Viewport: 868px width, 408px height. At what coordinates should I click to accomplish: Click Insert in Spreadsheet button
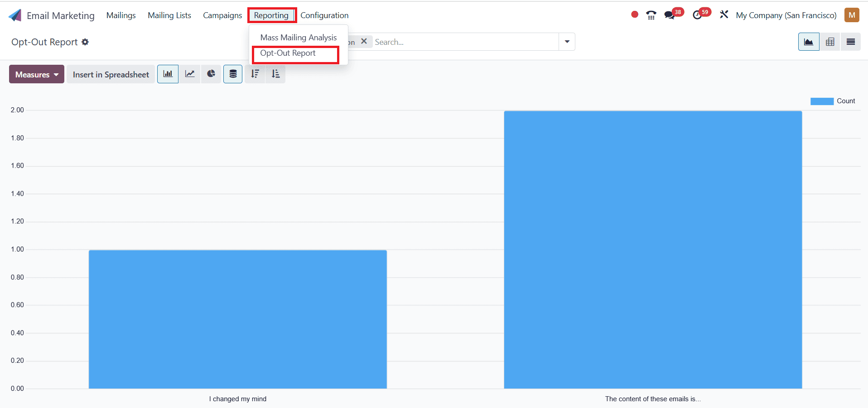point(111,74)
